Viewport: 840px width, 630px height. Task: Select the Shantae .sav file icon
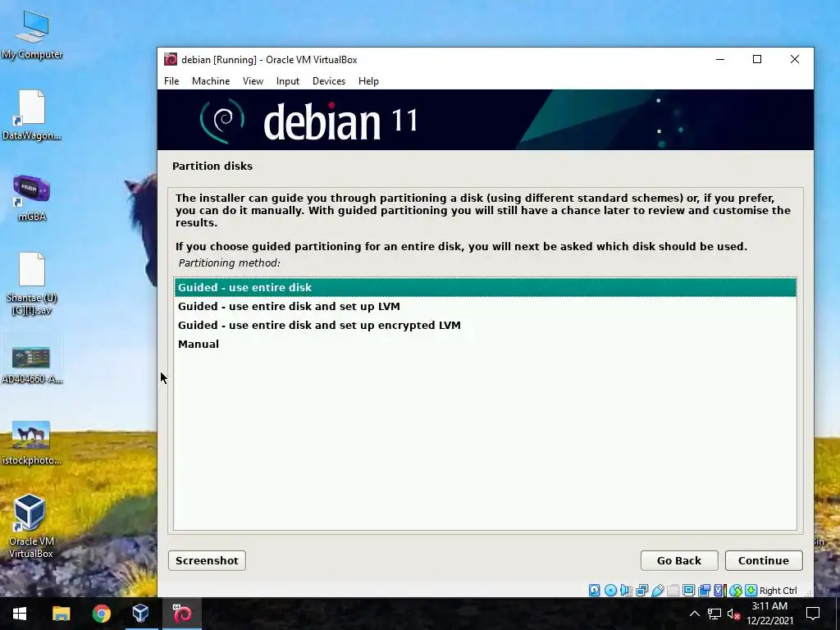point(32,283)
